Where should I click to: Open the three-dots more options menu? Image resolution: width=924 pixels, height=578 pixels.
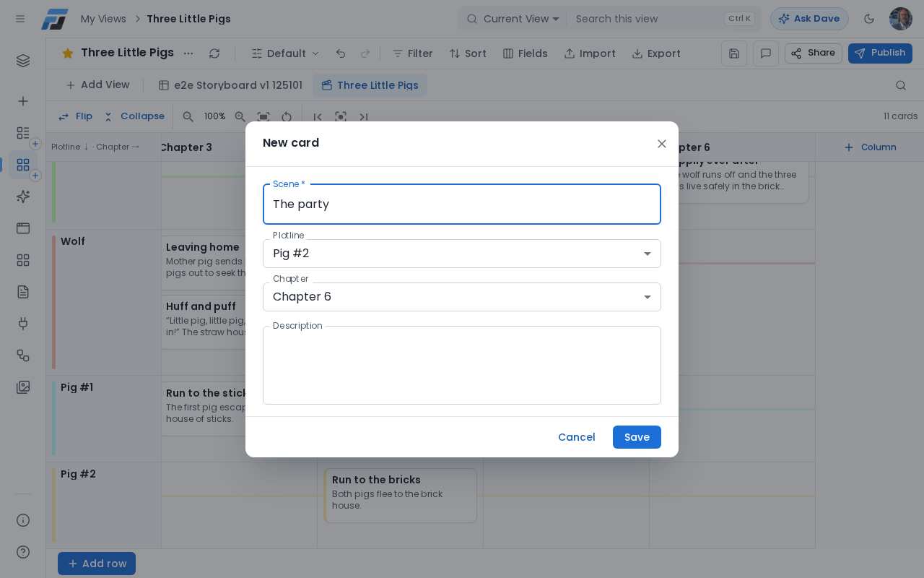pyautogui.click(x=188, y=53)
